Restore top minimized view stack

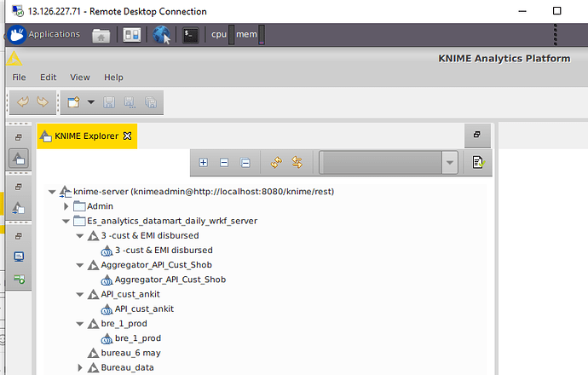19,137
